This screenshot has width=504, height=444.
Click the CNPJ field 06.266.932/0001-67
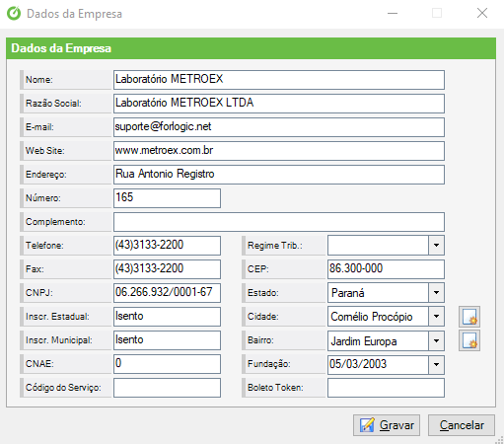click(167, 293)
